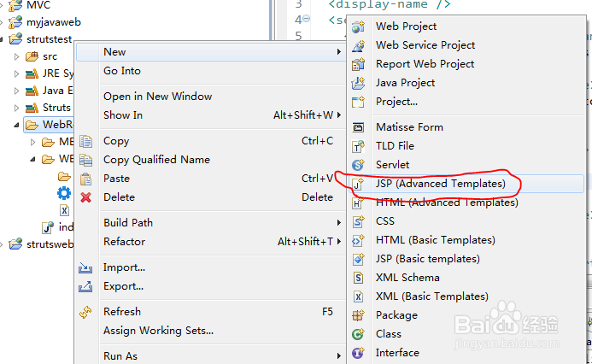Click the XML Schema icon
This screenshot has width=592, height=364.
pos(358,278)
